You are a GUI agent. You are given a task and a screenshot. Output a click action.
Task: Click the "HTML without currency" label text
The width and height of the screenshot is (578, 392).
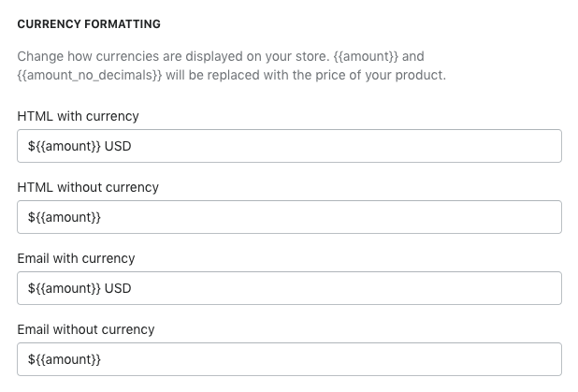(88, 187)
